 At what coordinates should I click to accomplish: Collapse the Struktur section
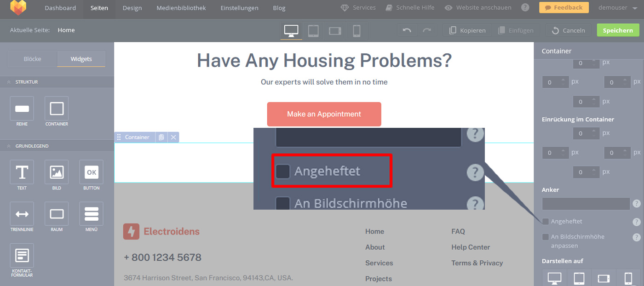click(9, 82)
